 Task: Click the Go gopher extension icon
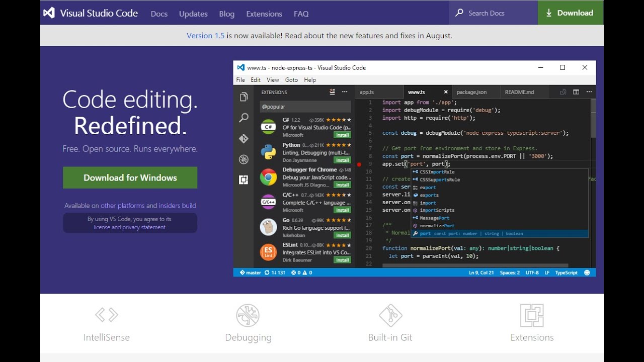[268, 227]
